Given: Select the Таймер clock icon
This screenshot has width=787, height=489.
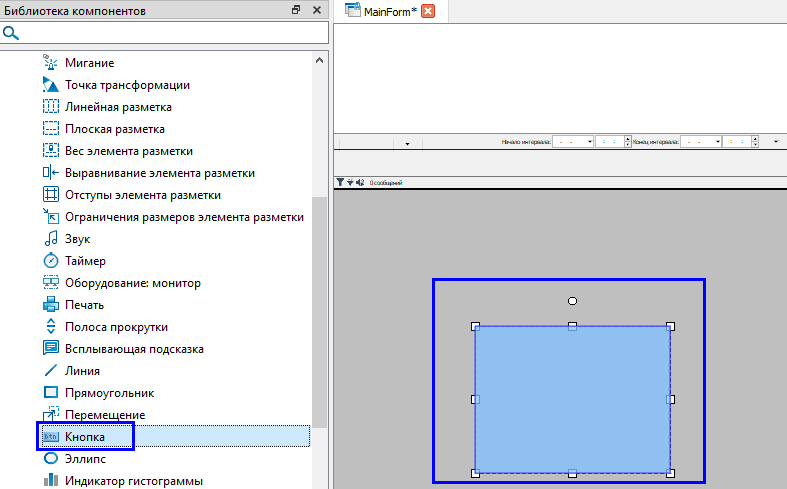Looking at the screenshot, I should click(x=51, y=261).
